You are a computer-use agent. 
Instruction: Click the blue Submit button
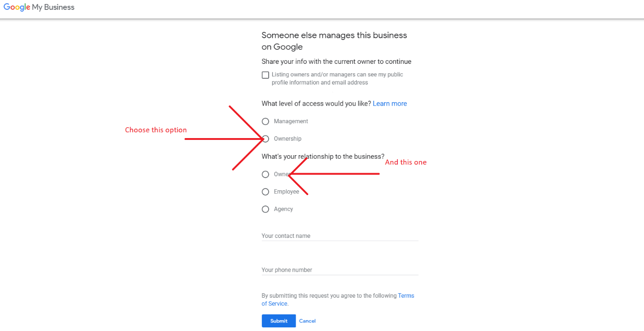[x=278, y=321]
